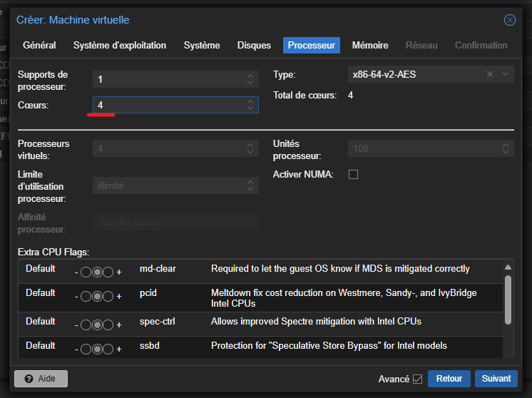The width and height of the screenshot is (532, 398).
Task: Switch to the Système d'exploitation tab
Action: (120, 46)
